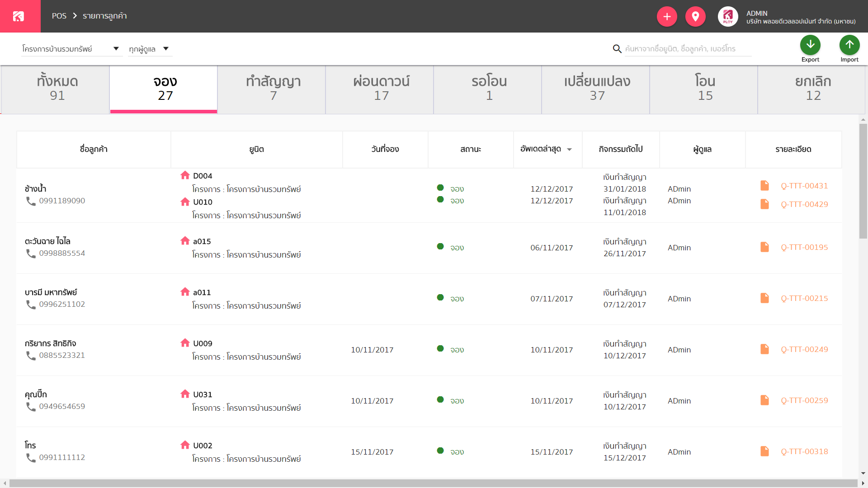868x488 pixels.
Task: Click the horizontal scrollbar at bottom
Action: click(433, 483)
